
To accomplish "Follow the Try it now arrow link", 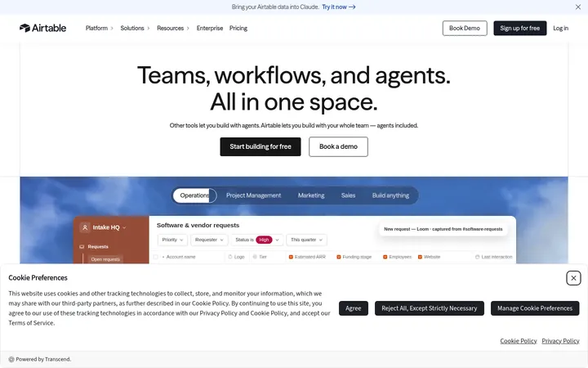I will pyautogui.click(x=339, y=7).
